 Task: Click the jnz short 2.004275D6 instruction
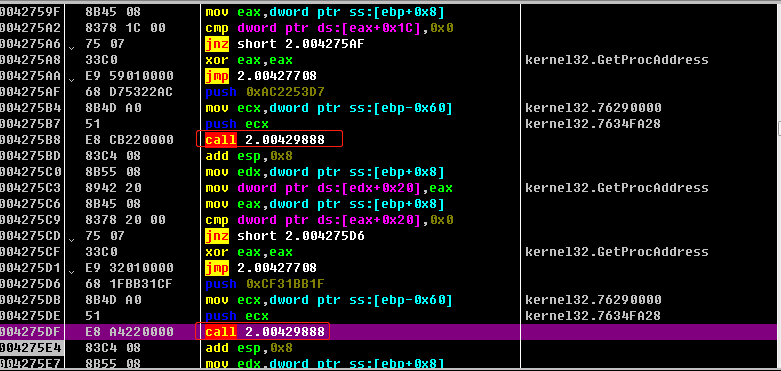(285, 236)
